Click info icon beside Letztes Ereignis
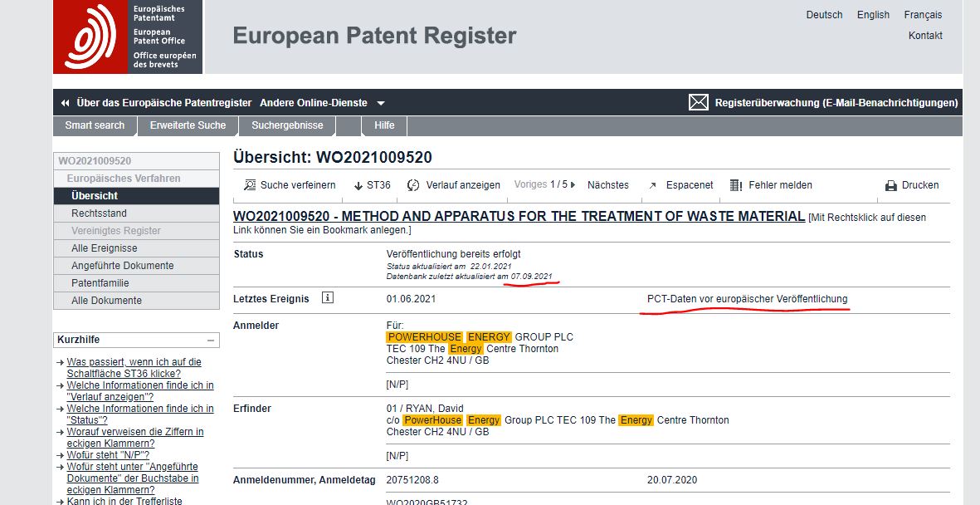The height and width of the screenshot is (505, 980). click(328, 297)
